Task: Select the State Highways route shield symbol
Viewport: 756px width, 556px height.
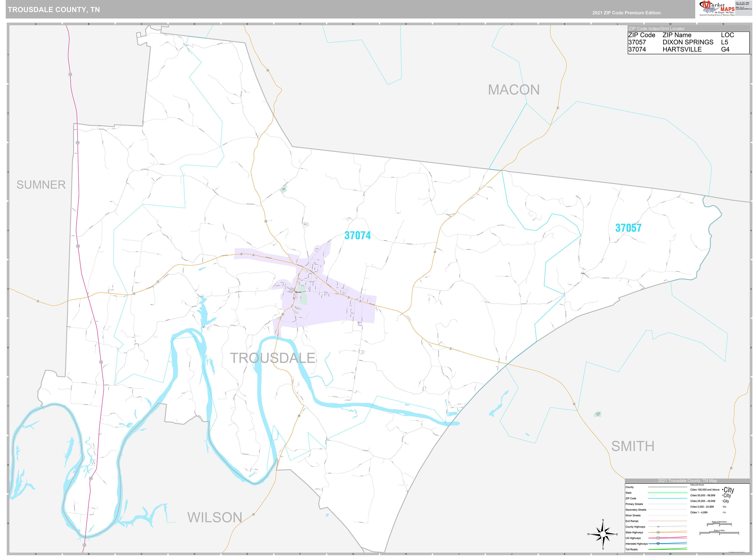Action: pyautogui.click(x=658, y=532)
